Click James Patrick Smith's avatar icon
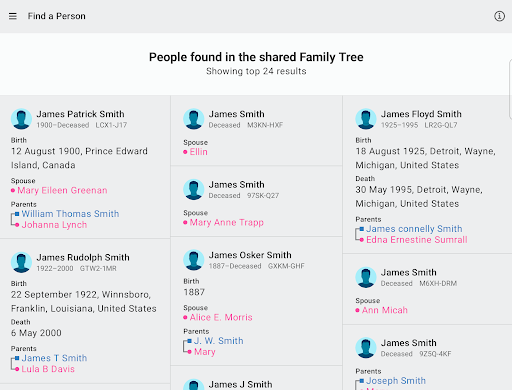Screen dimensions: 512x390 [21, 119]
